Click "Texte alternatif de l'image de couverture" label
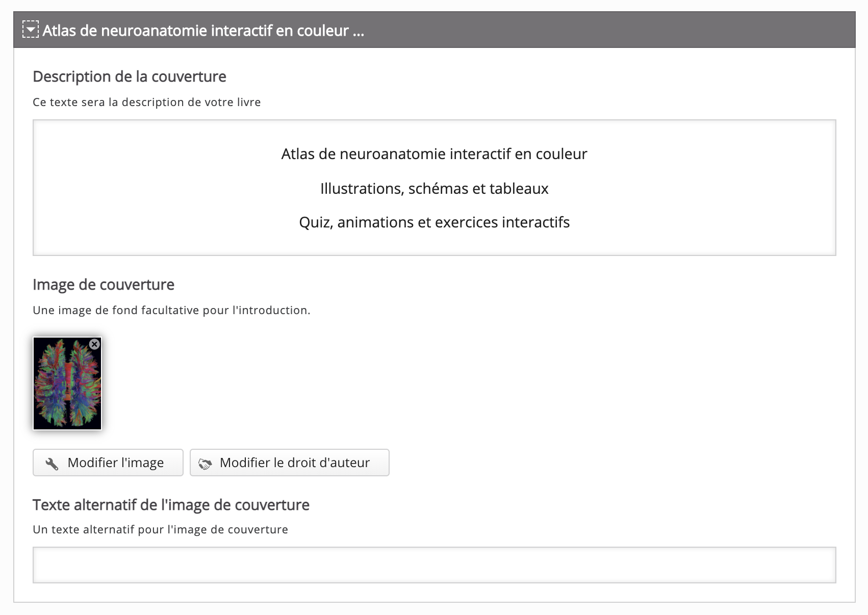The image size is (868, 615). [171, 505]
